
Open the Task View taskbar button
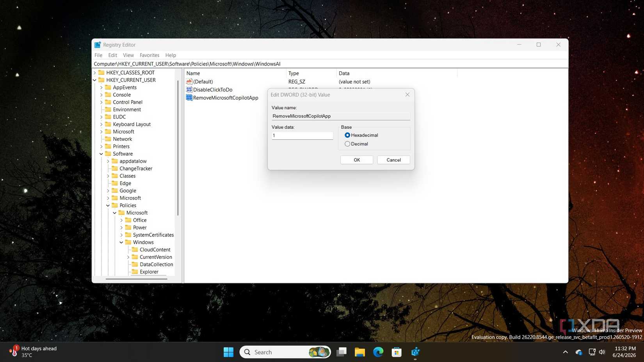[342, 352]
